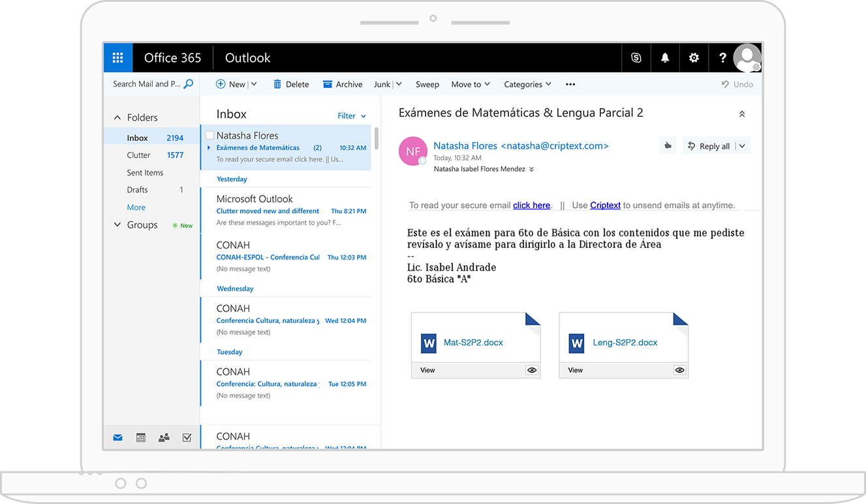Follow the Criptext link in email

pyautogui.click(x=605, y=205)
